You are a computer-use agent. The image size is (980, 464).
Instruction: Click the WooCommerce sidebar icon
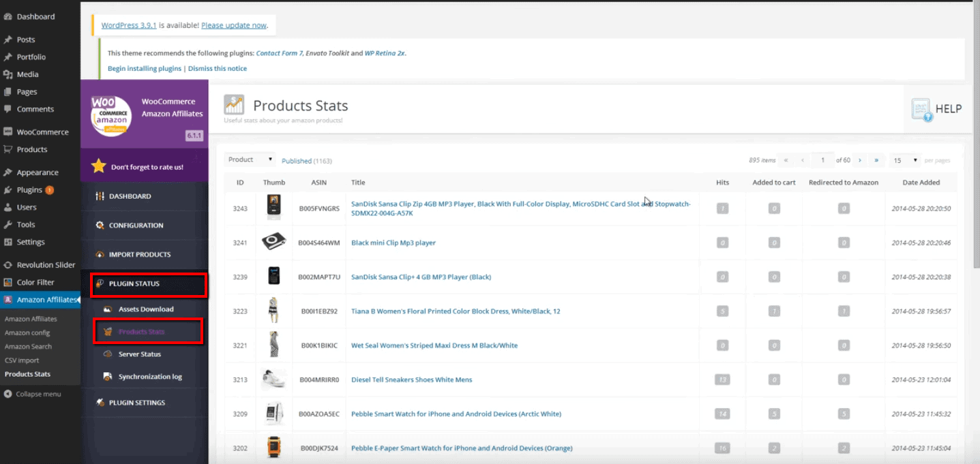[x=8, y=132]
